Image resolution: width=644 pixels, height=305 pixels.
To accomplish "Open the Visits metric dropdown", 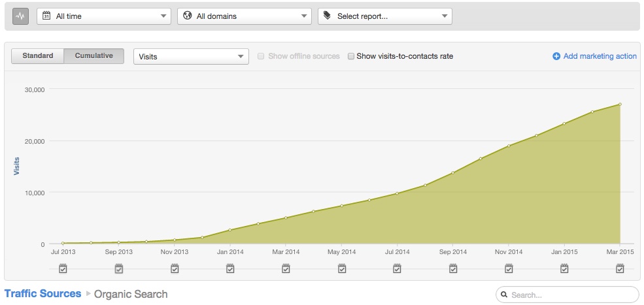I will pos(191,57).
